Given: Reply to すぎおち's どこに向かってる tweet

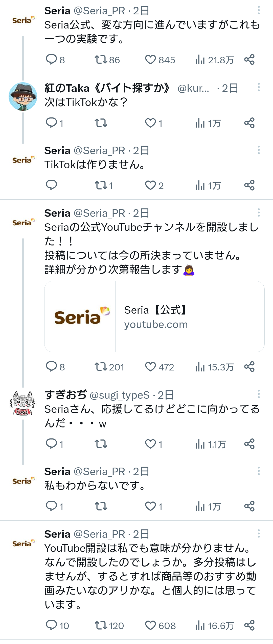Looking at the screenshot, I should click(x=51, y=444).
